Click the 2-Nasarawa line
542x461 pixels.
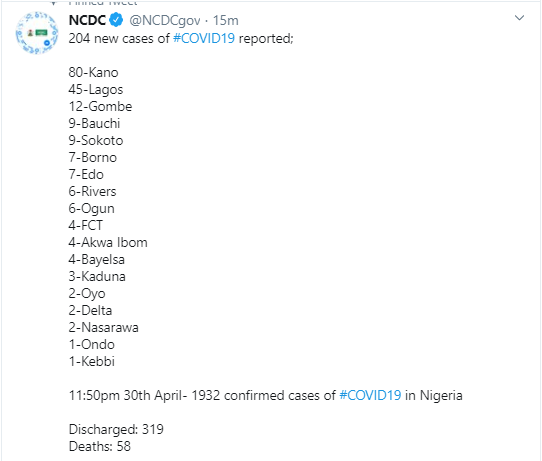(x=103, y=327)
